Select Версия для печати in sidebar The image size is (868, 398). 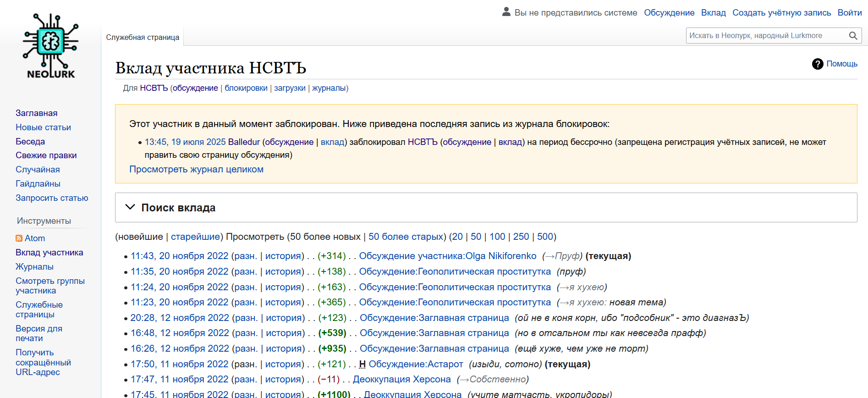tap(38, 333)
